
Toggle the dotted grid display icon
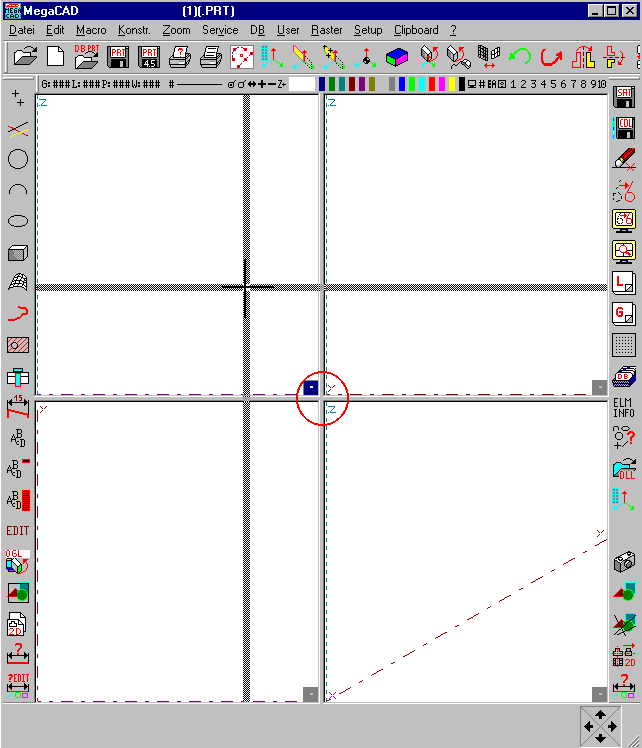[x=624, y=345]
